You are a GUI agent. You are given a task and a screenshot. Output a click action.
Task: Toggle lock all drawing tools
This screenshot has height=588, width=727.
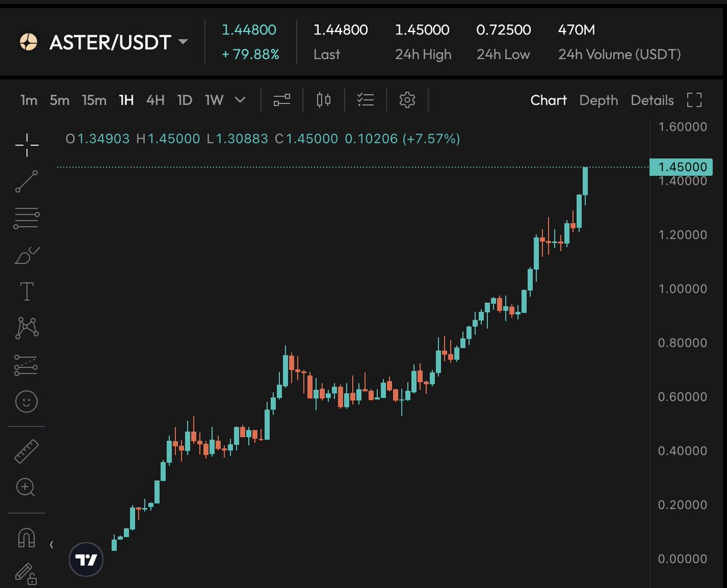[x=27, y=573]
